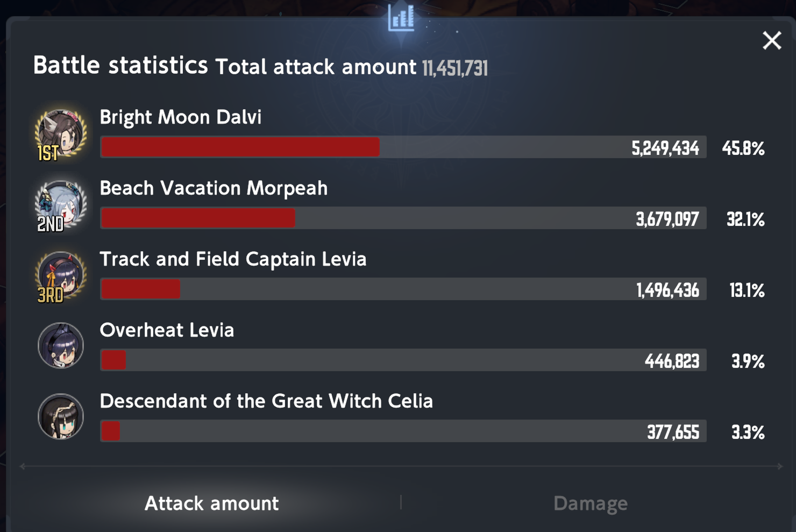The image size is (796, 532).
Task: Click Beach Vacation Morpeah's red attack bar
Action: (x=198, y=218)
